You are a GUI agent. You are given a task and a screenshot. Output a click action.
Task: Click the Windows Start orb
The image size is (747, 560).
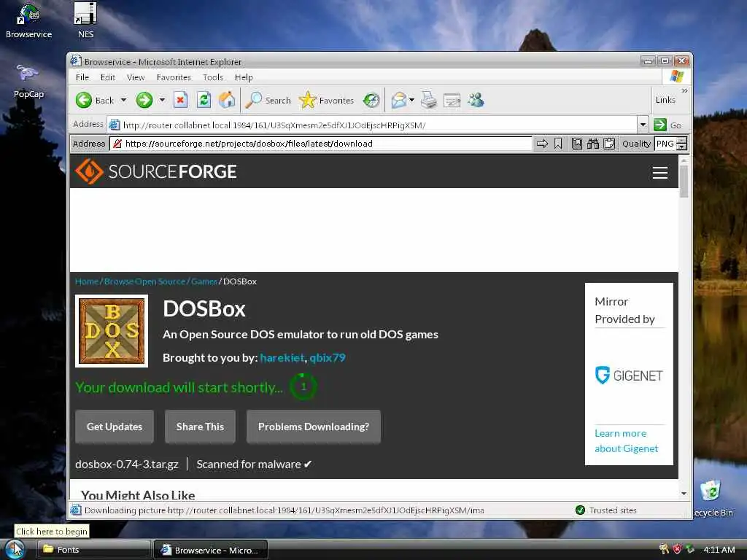point(15,549)
